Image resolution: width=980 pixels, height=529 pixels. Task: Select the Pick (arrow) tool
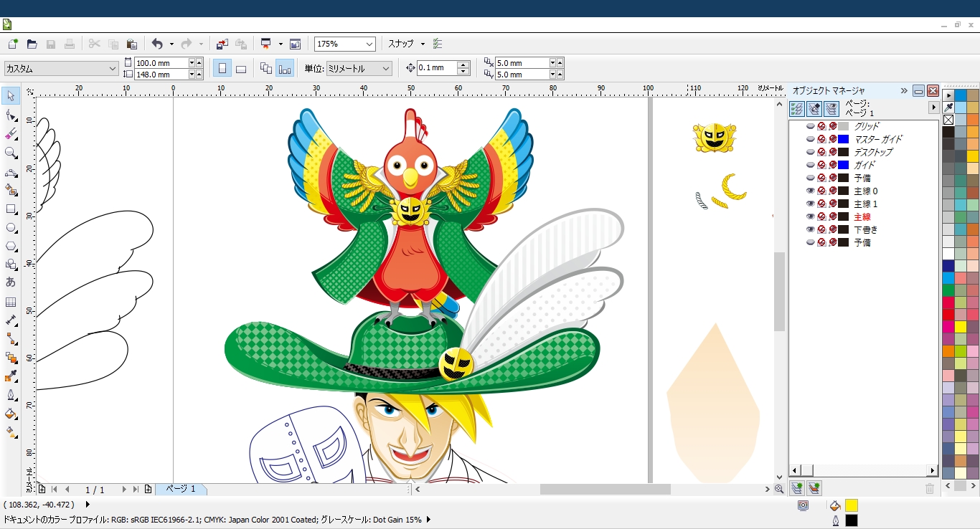tap(11, 96)
